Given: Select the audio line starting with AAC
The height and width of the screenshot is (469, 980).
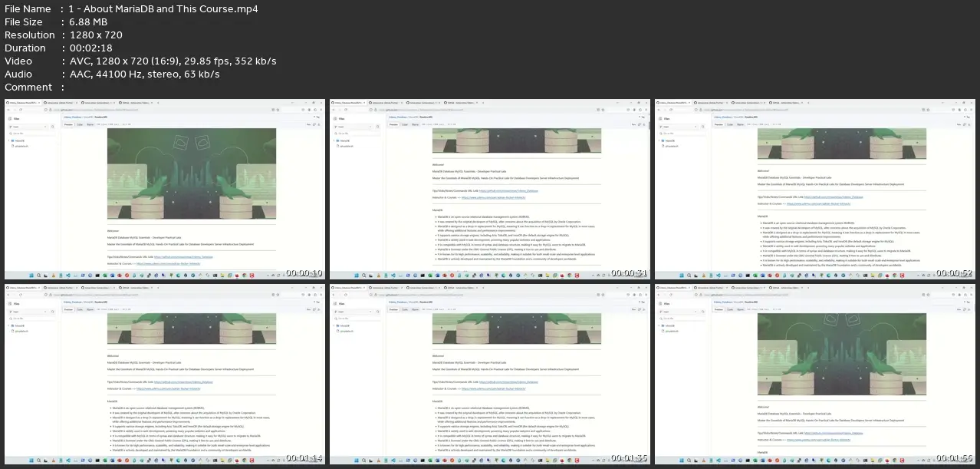Looking at the screenshot, I should pyautogui.click(x=143, y=74).
